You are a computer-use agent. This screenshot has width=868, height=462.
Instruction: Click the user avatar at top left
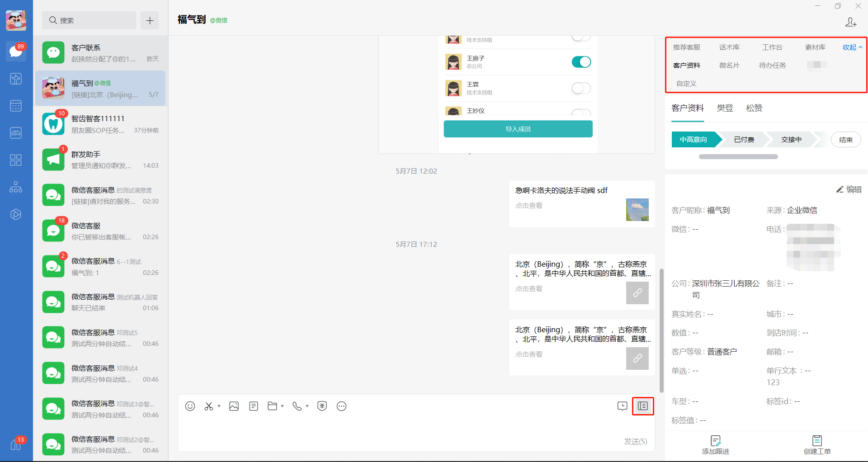[16, 20]
